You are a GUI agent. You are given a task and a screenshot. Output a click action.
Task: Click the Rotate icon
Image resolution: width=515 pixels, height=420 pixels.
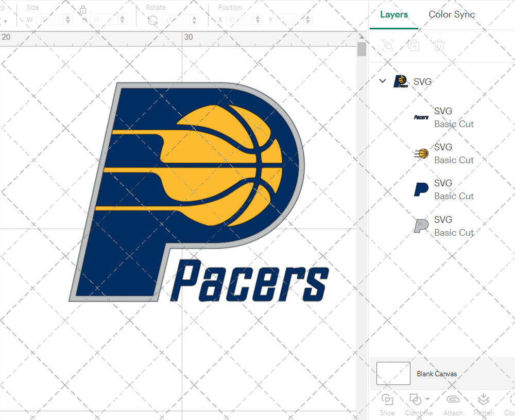[153, 21]
